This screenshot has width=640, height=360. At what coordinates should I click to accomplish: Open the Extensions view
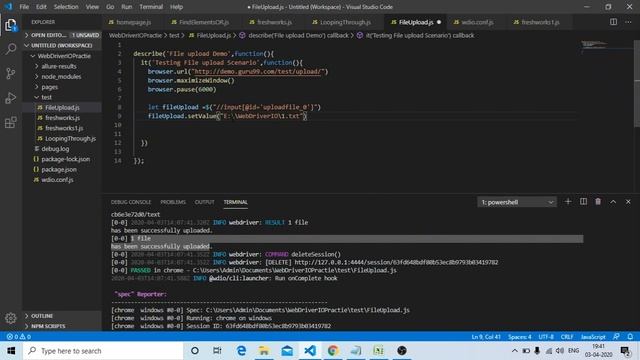click(11, 122)
